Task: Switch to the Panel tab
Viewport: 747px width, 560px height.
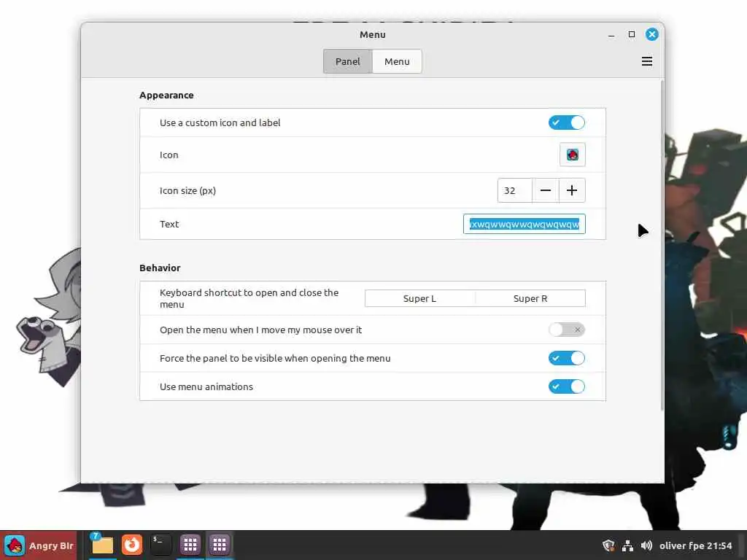Action: tap(348, 61)
